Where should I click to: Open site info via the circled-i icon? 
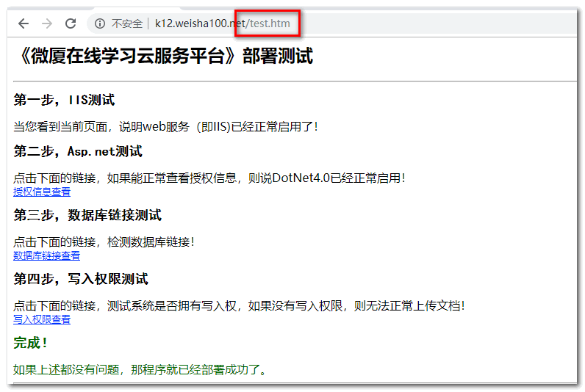[x=99, y=23]
